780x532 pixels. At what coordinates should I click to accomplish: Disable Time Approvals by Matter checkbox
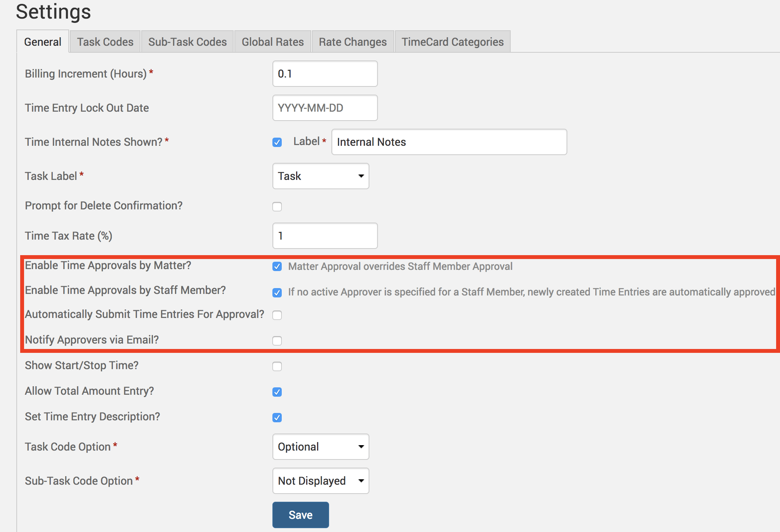tap(277, 266)
